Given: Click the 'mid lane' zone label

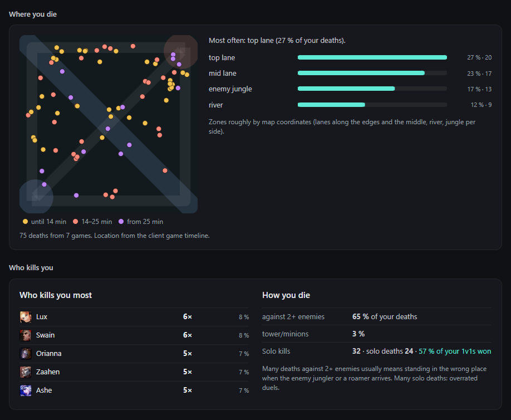Looking at the screenshot, I should [x=222, y=74].
